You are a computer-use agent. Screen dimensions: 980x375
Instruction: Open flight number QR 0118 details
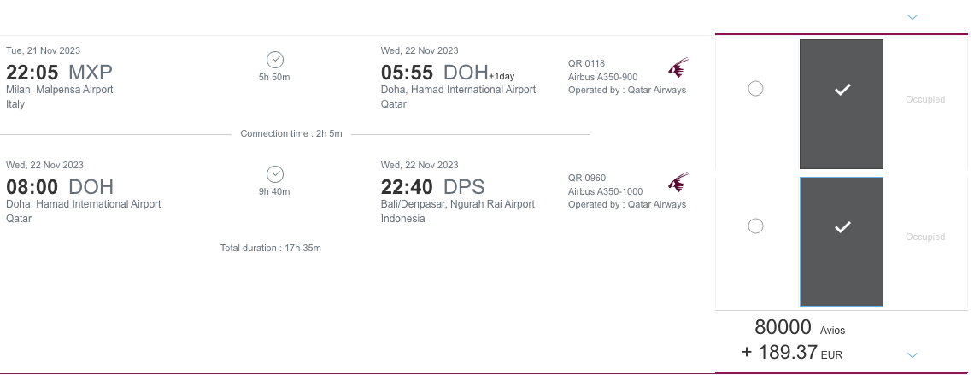click(586, 63)
